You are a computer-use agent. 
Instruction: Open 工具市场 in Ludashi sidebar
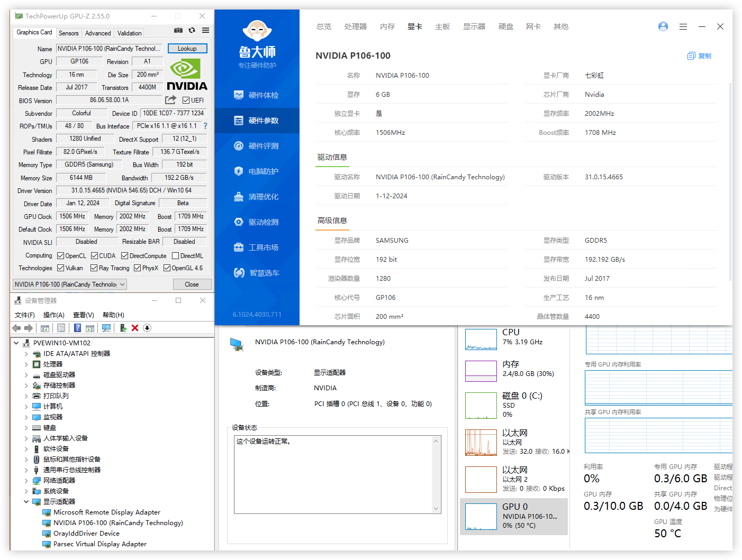click(257, 247)
